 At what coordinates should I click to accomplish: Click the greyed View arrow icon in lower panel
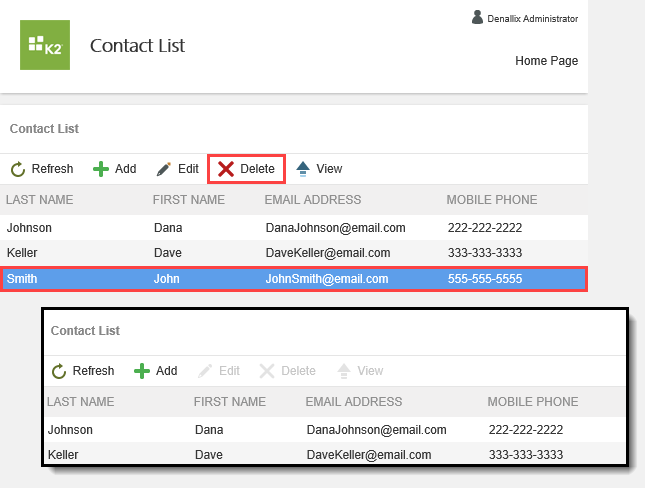(x=344, y=371)
